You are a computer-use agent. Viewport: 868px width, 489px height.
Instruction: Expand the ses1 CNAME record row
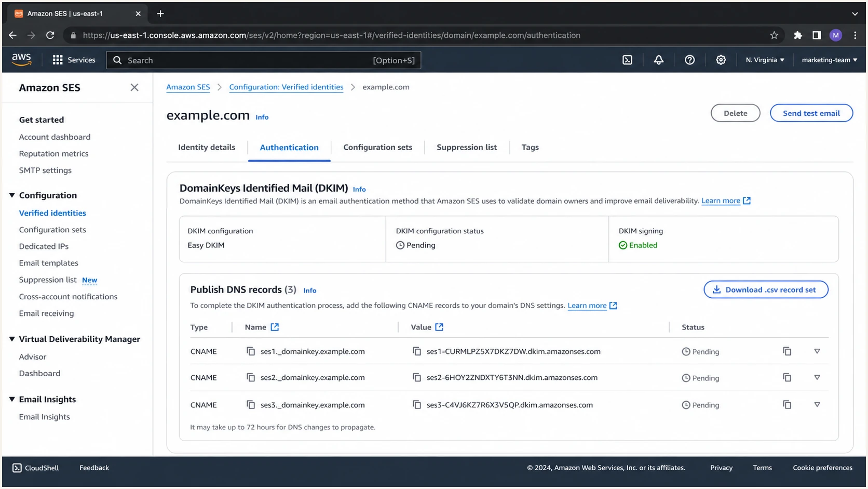817,351
